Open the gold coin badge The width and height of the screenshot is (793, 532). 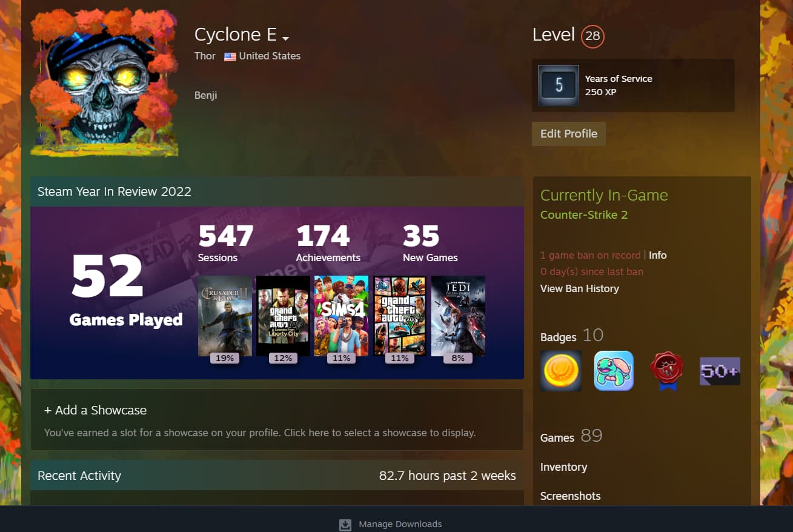pos(561,370)
